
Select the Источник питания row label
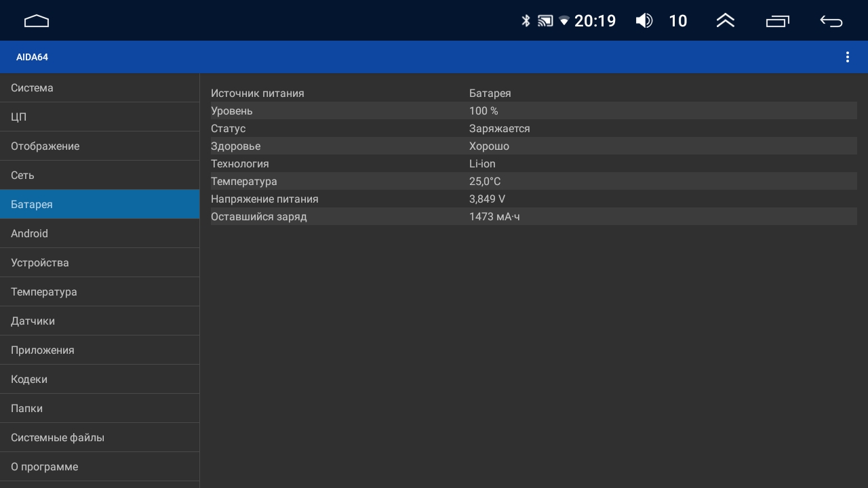pos(257,94)
